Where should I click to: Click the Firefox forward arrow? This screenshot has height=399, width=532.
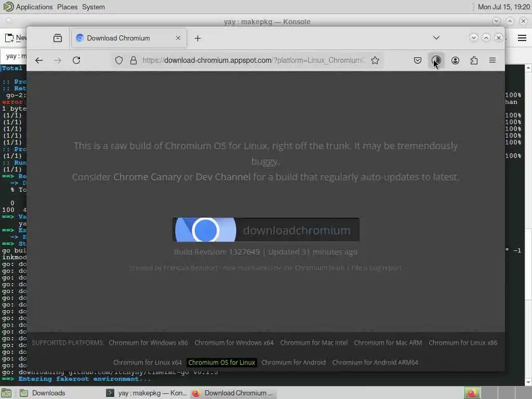[58, 60]
